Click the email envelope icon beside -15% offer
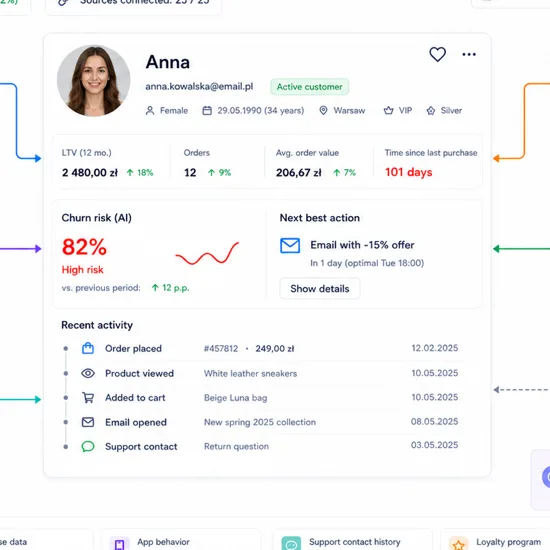This screenshot has height=550, width=550. (290, 246)
